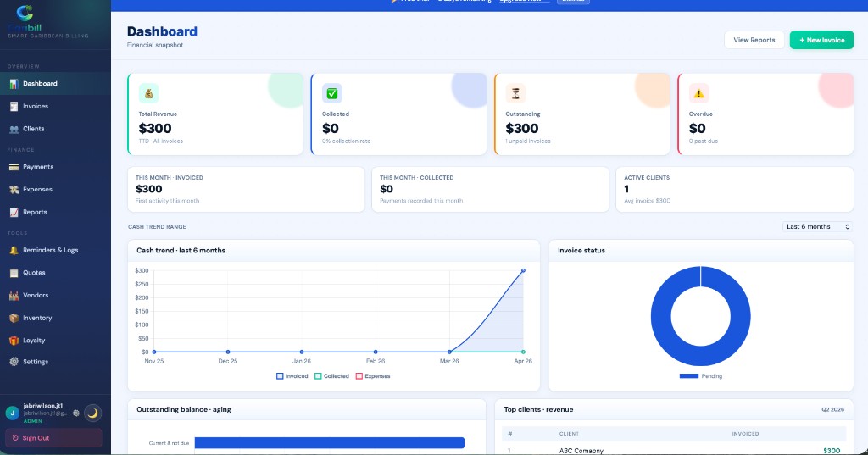The height and width of the screenshot is (455, 868).
Task: Click the '0% collection rate' text
Action: [347, 141]
